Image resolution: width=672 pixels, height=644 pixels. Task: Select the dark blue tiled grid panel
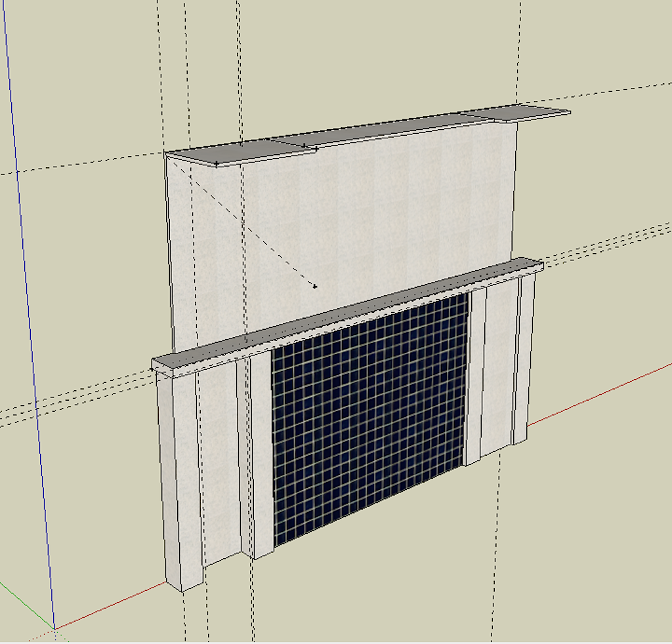(369, 420)
